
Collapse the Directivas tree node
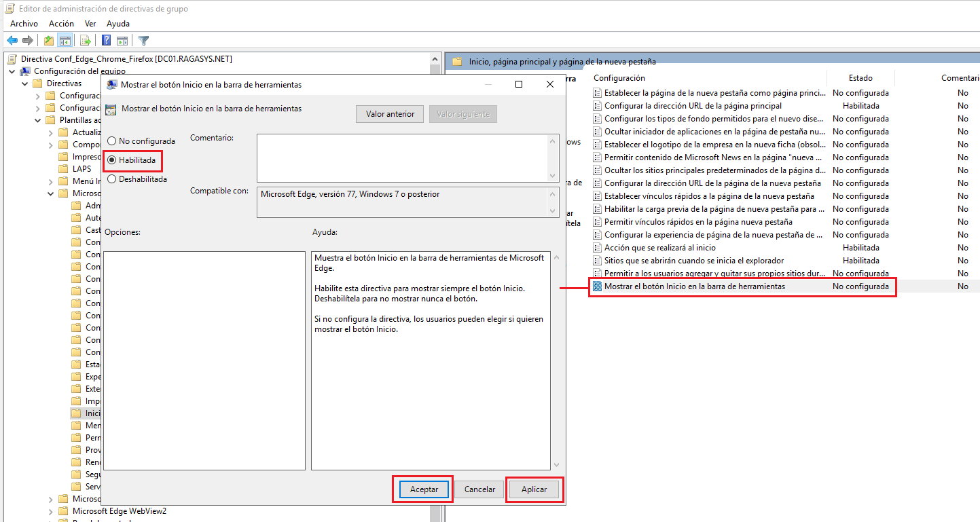coord(24,83)
